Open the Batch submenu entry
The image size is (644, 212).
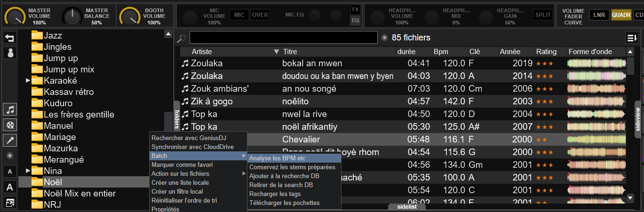(x=198, y=156)
